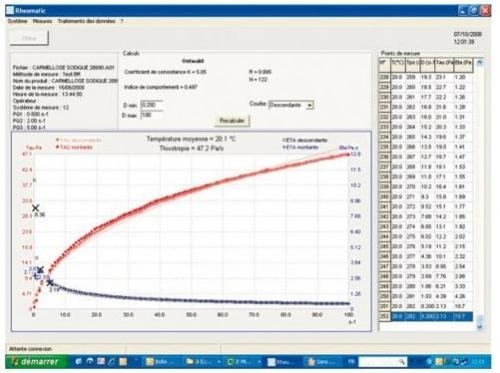Select row header 238 in the measurement table
500x373 pixels.
[x=385, y=177]
